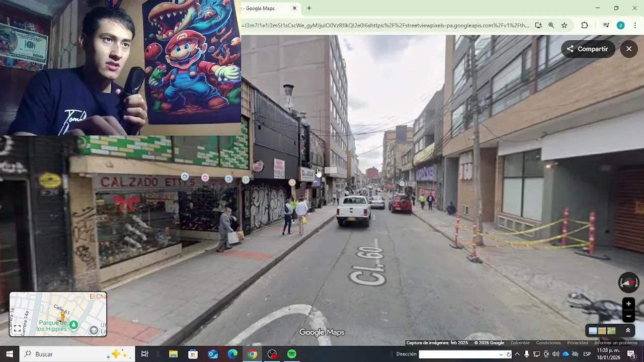Viewport: 644px width, 362px height.
Task: Close Street View with the X button
Action: (629, 49)
